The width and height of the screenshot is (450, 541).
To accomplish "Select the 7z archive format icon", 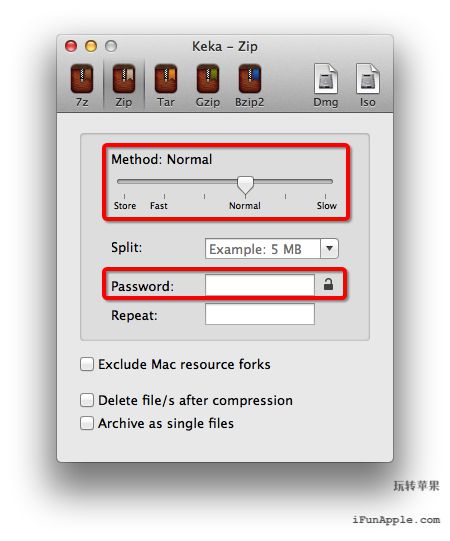I will tap(82, 86).
